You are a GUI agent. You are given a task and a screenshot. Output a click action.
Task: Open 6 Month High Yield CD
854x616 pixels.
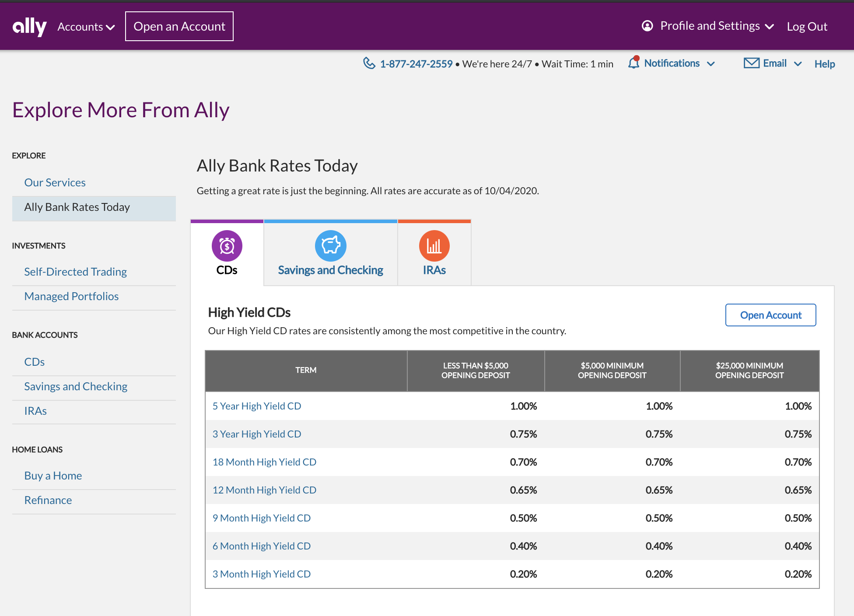262,546
